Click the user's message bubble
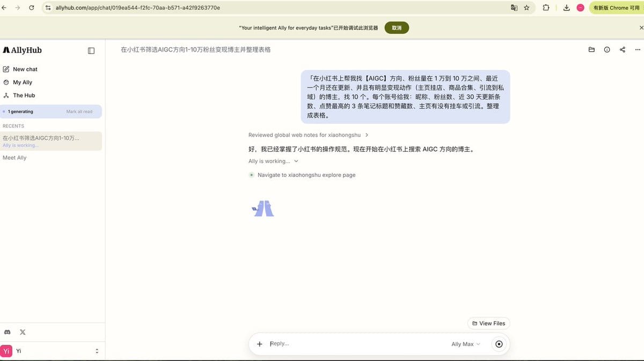Viewport: 644px width, 361px height. click(405, 97)
